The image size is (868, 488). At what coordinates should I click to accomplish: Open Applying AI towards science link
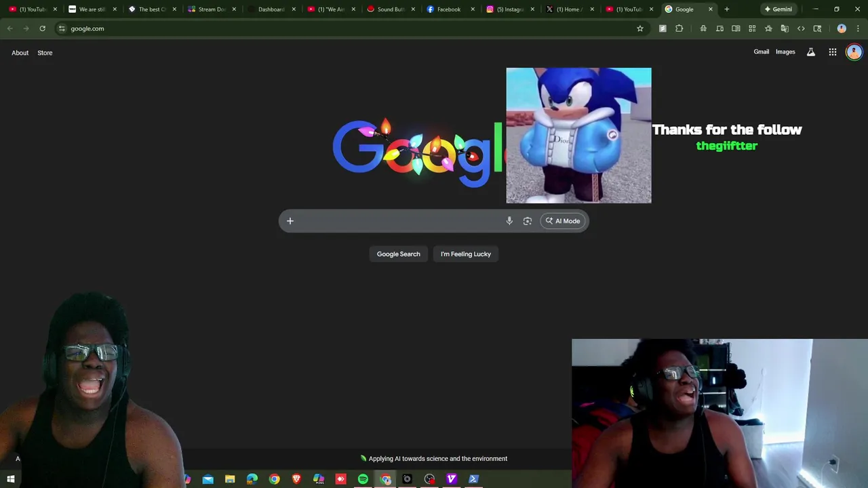coord(434,459)
